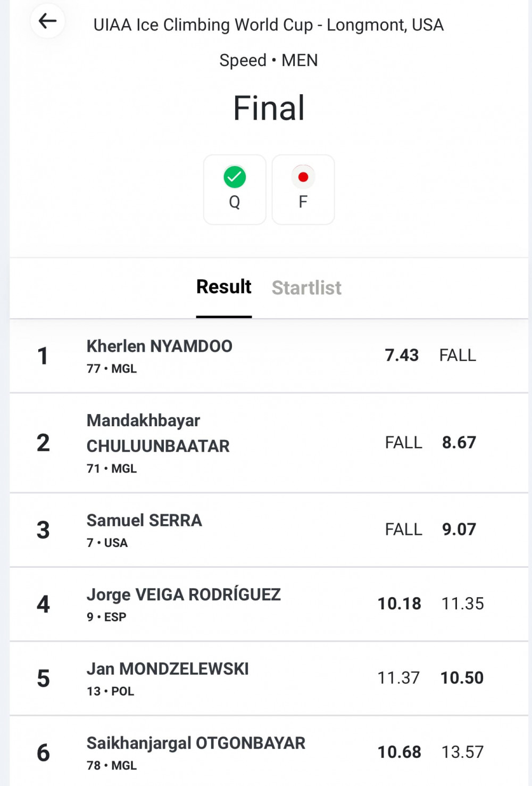This screenshot has width=532, height=786.
Task: Open Mandakhbayar CHULUUNBAATAR athlete entry
Action: click(269, 443)
